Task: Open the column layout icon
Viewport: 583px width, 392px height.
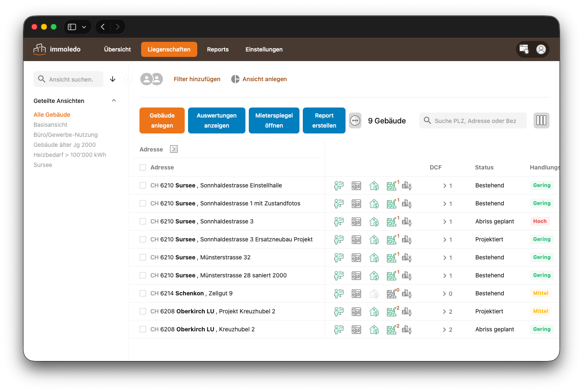Action: (x=542, y=120)
